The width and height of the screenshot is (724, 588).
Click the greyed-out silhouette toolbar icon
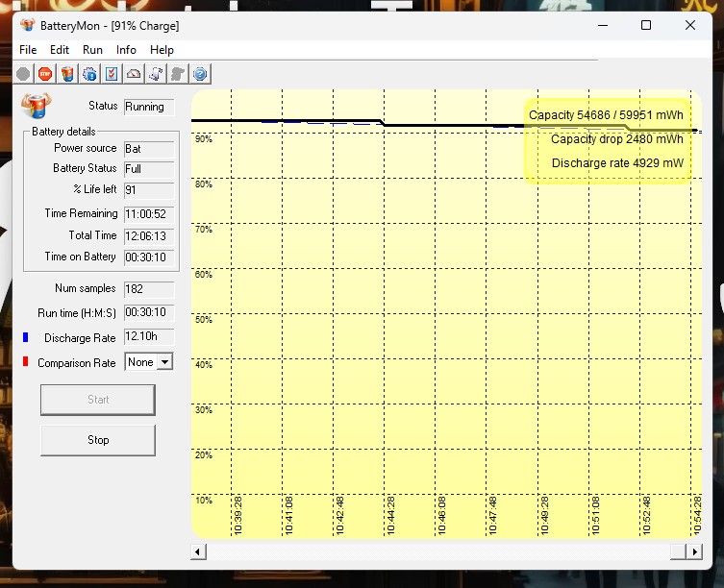tap(178, 74)
